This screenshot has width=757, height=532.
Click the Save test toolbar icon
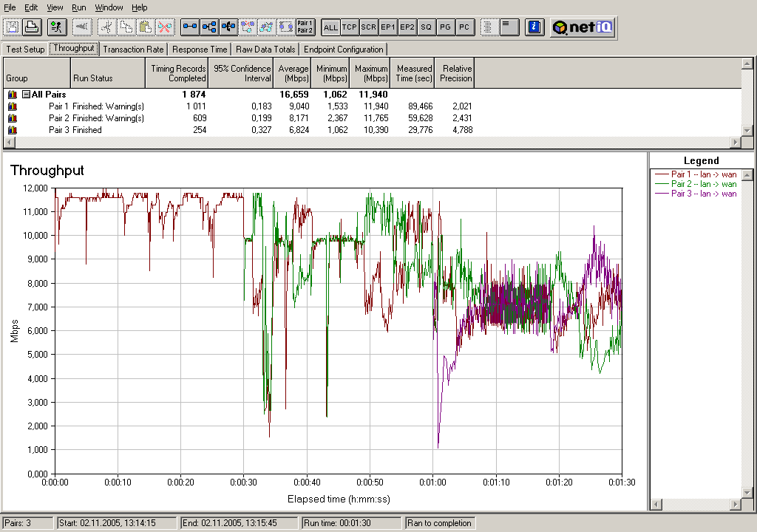coord(13,27)
